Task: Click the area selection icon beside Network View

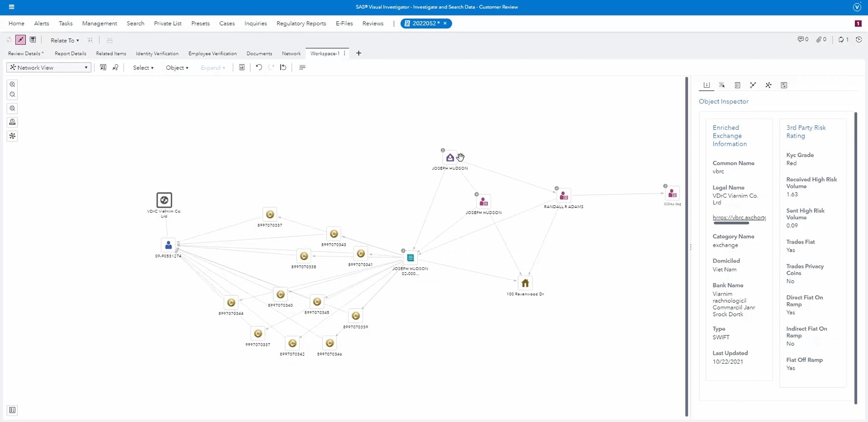Action: pyautogui.click(x=103, y=68)
